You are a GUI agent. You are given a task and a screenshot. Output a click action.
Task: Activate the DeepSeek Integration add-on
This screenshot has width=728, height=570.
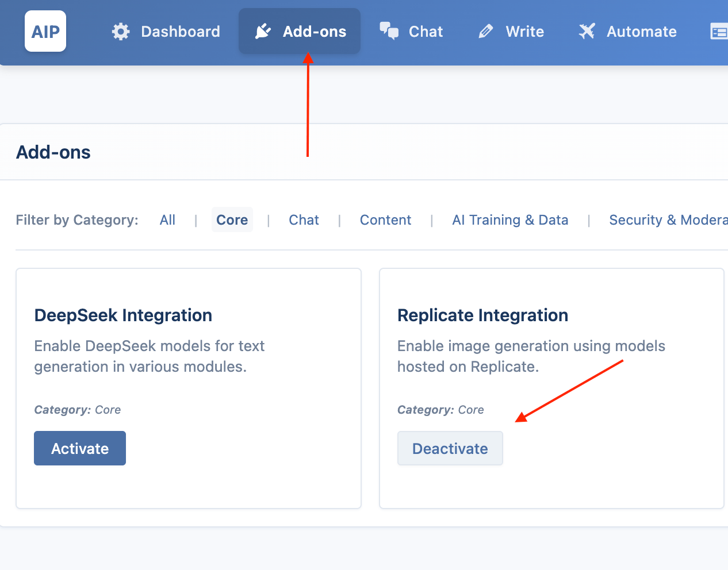(80, 448)
